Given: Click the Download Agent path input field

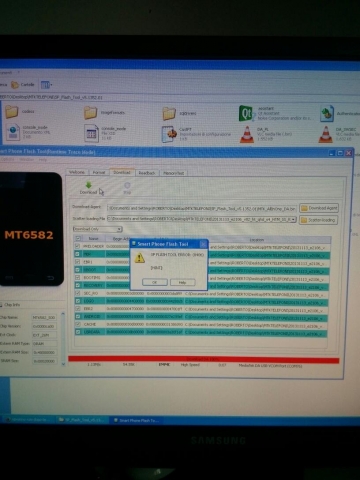Looking at the screenshot, I should coord(202,208).
